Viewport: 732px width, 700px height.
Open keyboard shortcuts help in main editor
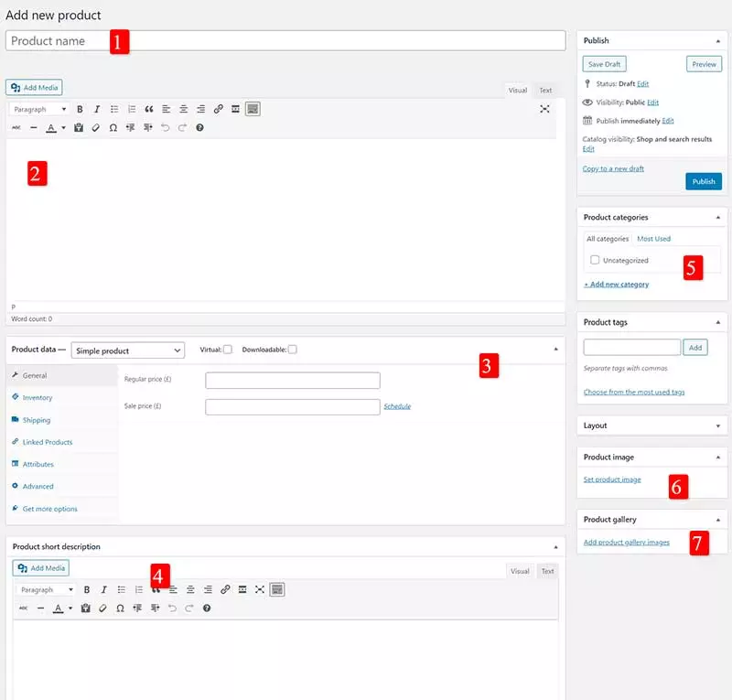pyautogui.click(x=199, y=127)
